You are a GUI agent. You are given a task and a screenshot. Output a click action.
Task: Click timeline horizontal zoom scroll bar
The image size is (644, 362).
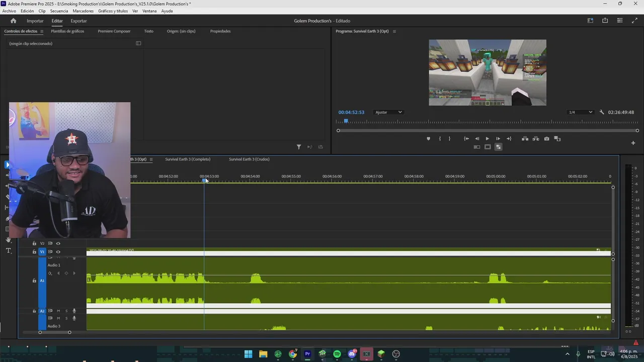55,332
